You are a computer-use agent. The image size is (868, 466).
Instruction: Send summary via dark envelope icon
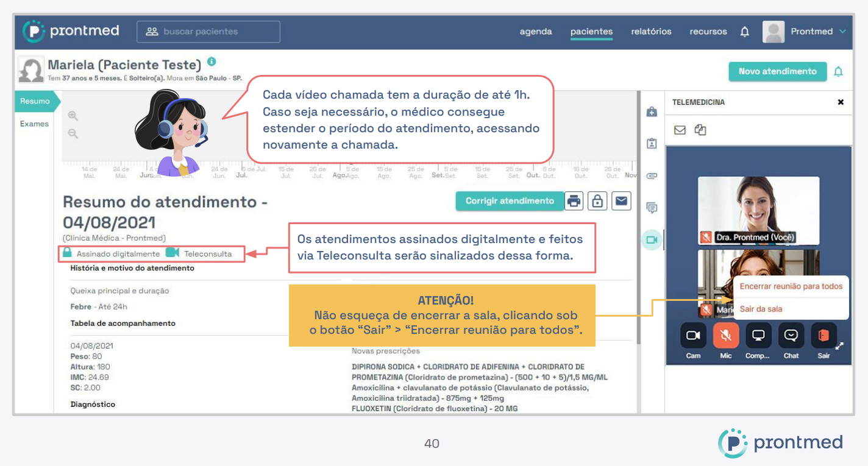pos(621,201)
